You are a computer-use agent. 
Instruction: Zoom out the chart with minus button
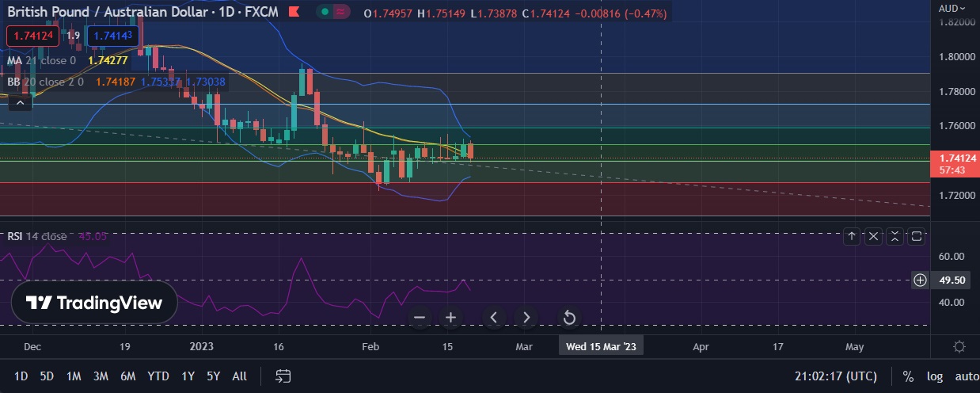(x=420, y=318)
